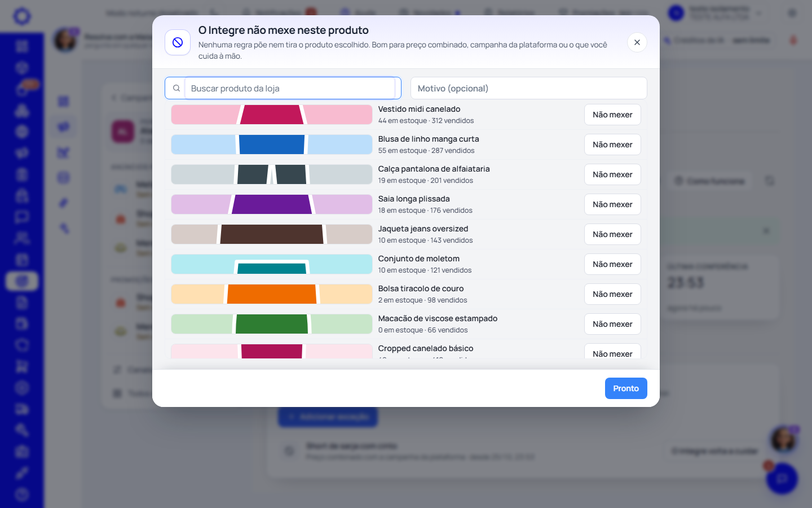Click the '44 em estoque · 312 vendidos' line
The width and height of the screenshot is (812, 508).
click(426, 121)
